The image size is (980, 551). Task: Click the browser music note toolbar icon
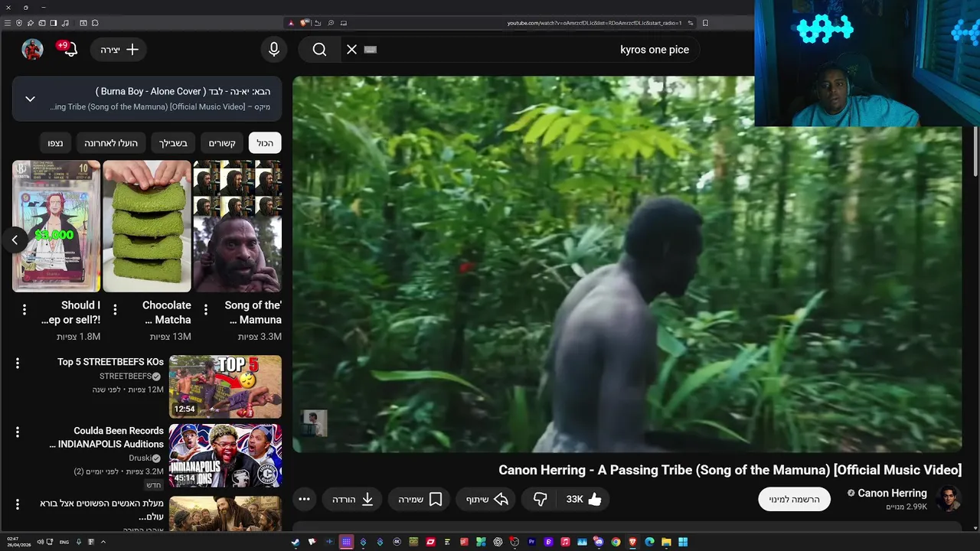[65, 23]
